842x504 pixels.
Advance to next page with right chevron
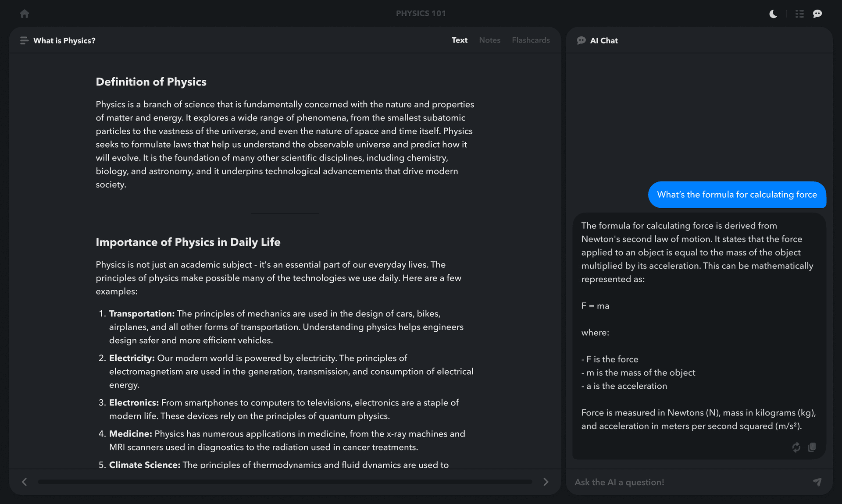tap(546, 482)
